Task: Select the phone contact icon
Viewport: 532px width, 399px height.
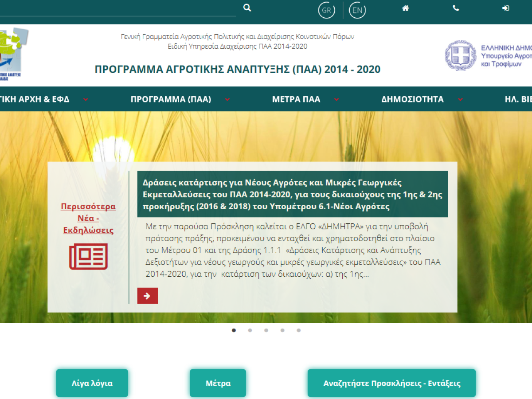Action: [x=456, y=8]
